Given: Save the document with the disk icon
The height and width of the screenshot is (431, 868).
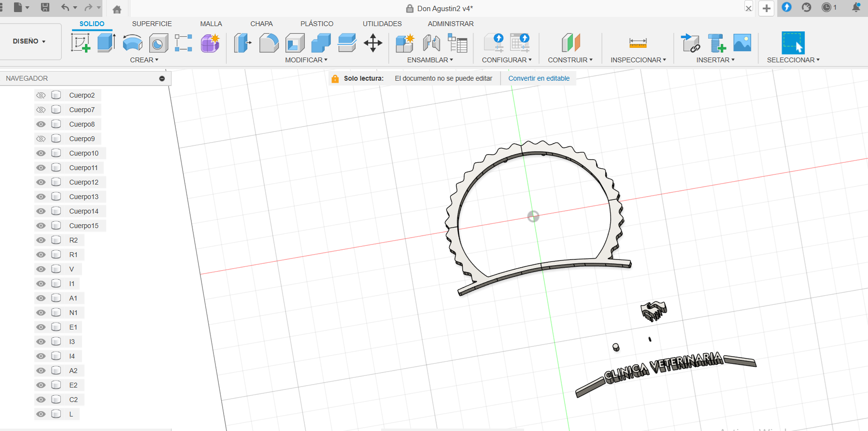Looking at the screenshot, I should click(45, 7).
